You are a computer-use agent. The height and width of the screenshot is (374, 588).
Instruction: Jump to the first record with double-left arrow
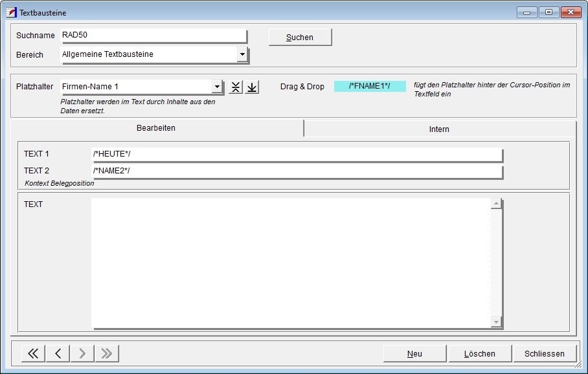pyautogui.click(x=34, y=353)
